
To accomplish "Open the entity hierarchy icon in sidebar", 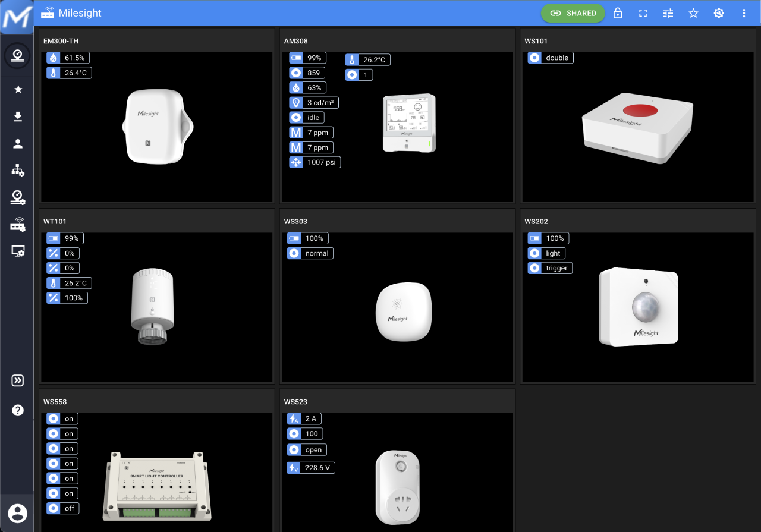I will (18, 170).
